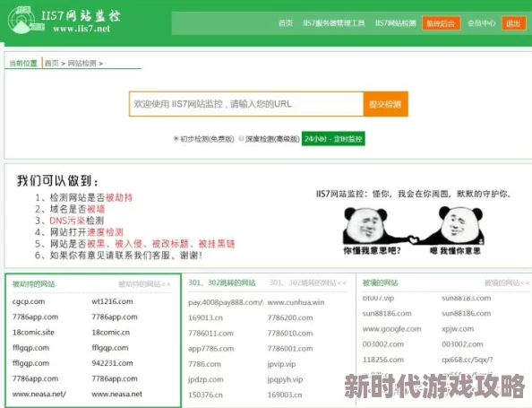Open the orange 监控后台 button
Screen dimensions: 532x408
point(441,23)
